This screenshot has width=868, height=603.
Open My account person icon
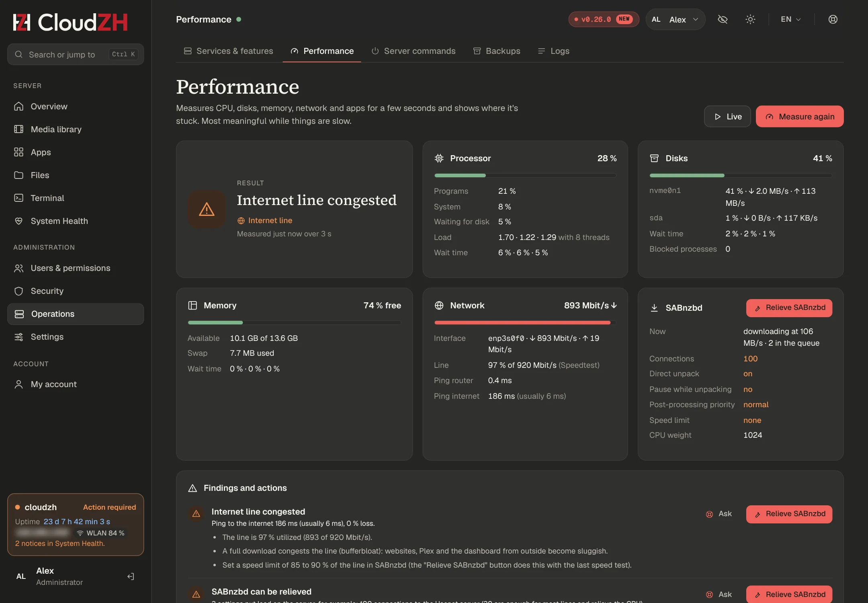click(x=18, y=384)
